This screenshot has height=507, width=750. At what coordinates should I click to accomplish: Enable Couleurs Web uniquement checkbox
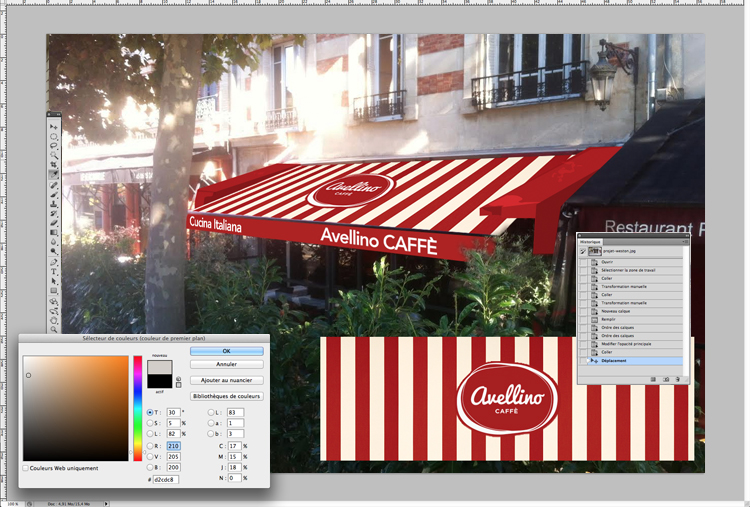click(x=26, y=467)
